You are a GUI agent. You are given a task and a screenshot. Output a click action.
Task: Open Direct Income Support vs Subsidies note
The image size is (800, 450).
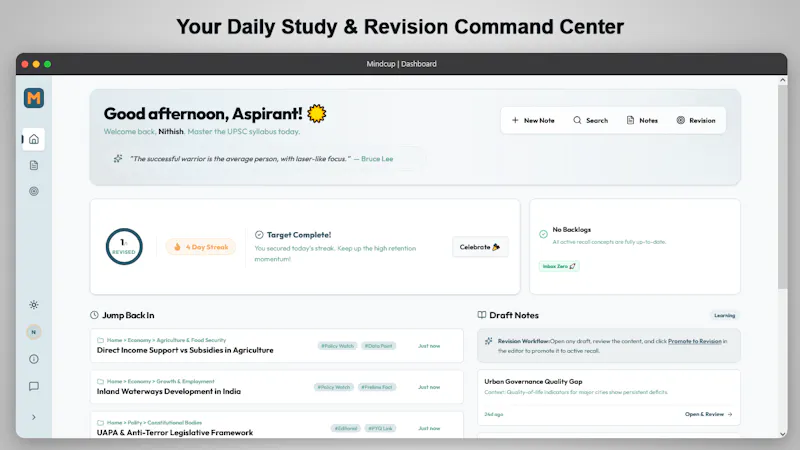tap(277, 345)
